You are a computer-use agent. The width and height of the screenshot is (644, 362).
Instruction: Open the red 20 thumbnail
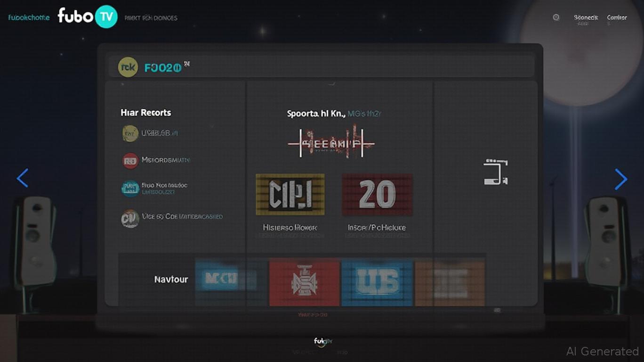(x=377, y=194)
